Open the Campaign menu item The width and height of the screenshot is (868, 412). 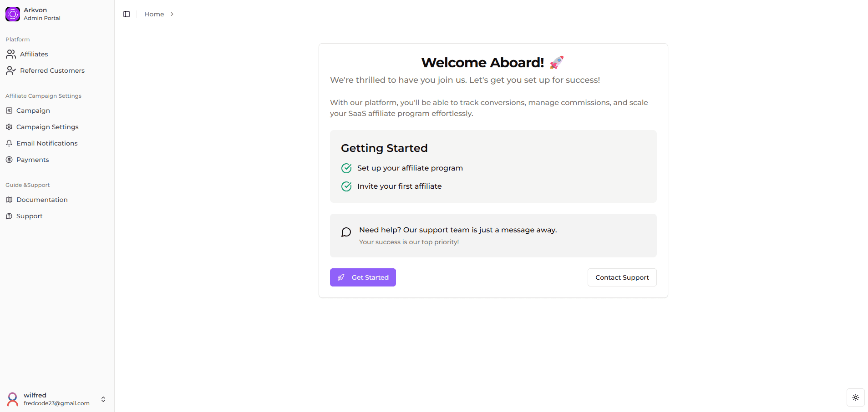(33, 111)
